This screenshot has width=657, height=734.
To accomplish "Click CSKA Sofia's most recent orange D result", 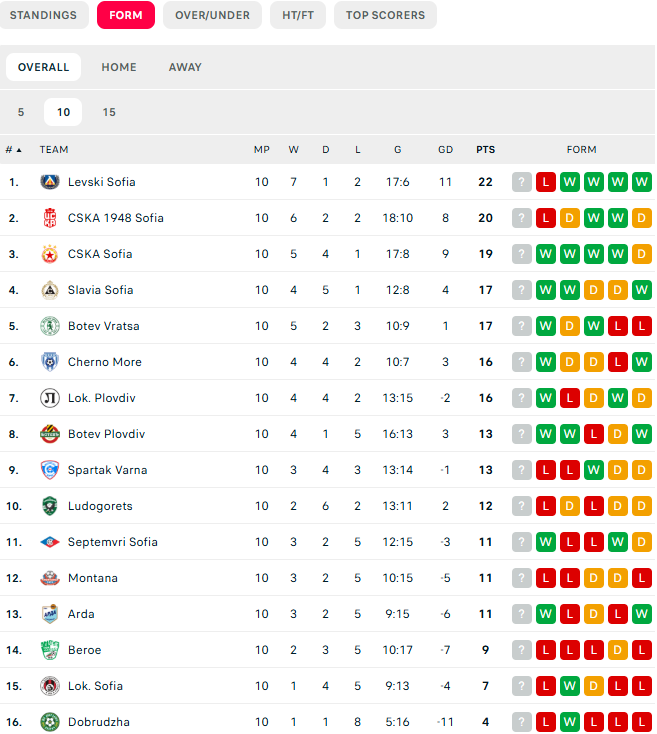I will (x=642, y=254).
